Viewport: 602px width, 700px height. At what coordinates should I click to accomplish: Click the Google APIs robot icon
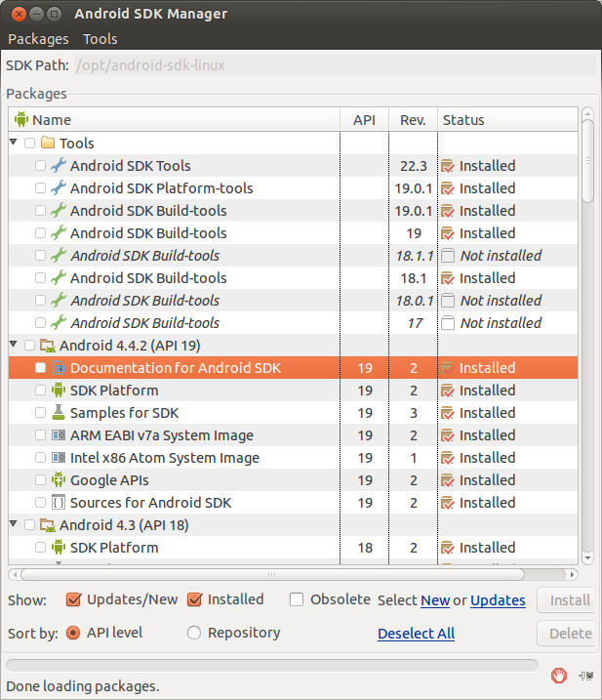[x=58, y=480]
